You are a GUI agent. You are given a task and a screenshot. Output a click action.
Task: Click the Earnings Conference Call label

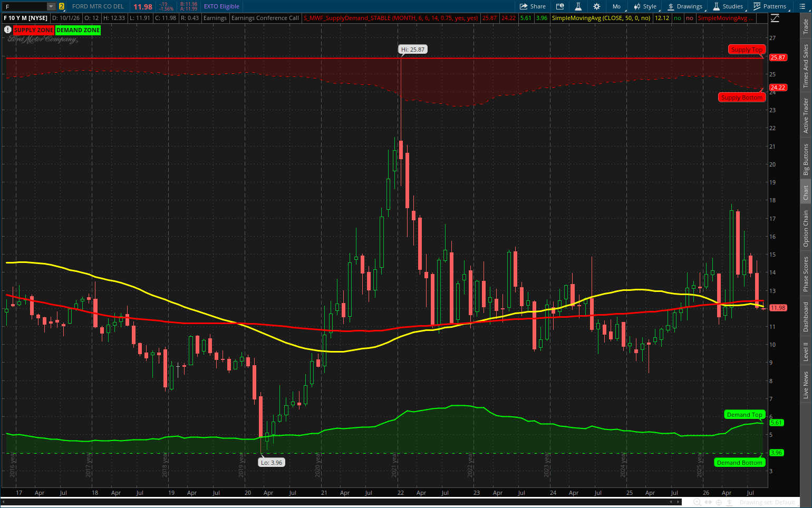(265, 18)
